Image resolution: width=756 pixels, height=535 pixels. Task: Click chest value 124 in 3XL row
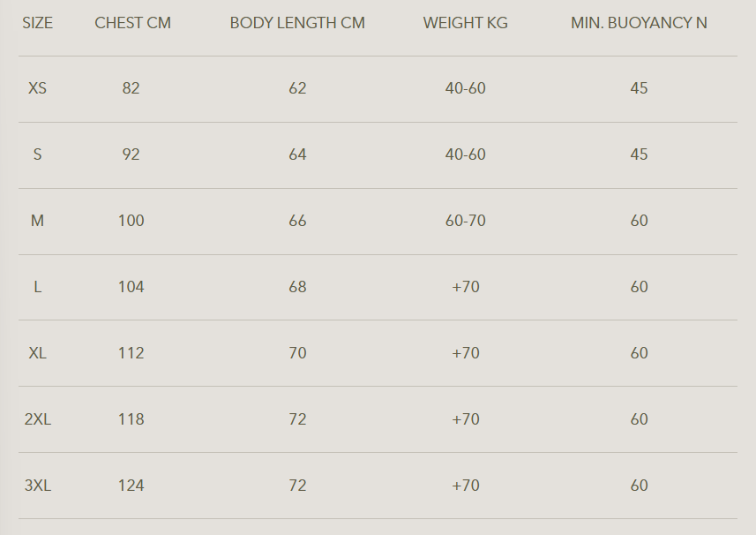click(x=131, y=486)
